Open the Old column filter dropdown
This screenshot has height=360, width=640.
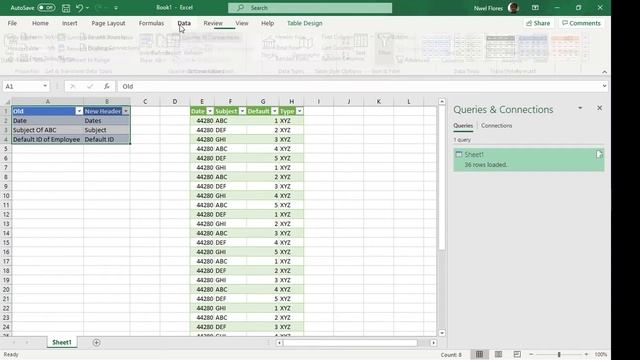[79, 111]
